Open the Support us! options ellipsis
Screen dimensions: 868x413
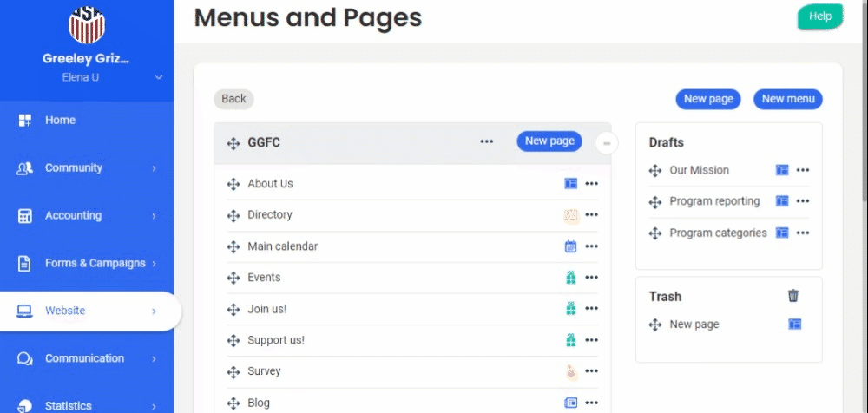592,340
